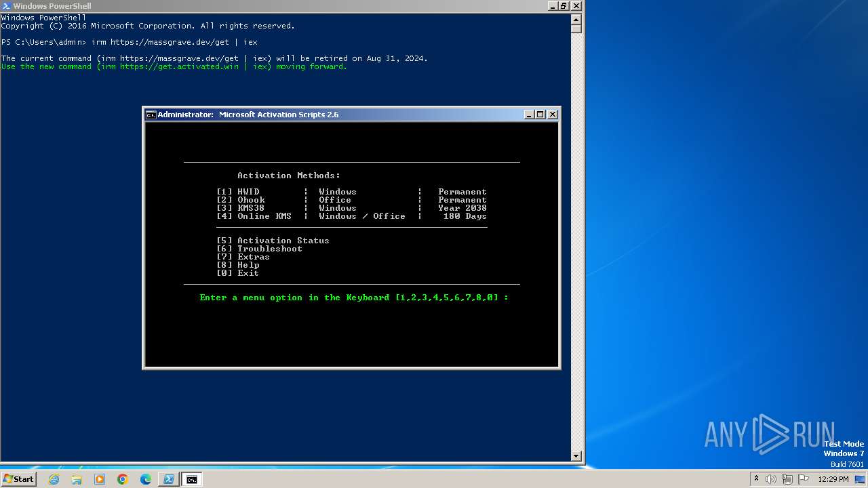Open the Windows Start menu
The width and height of the screenshot is (868, 488).
pos(18,479)
